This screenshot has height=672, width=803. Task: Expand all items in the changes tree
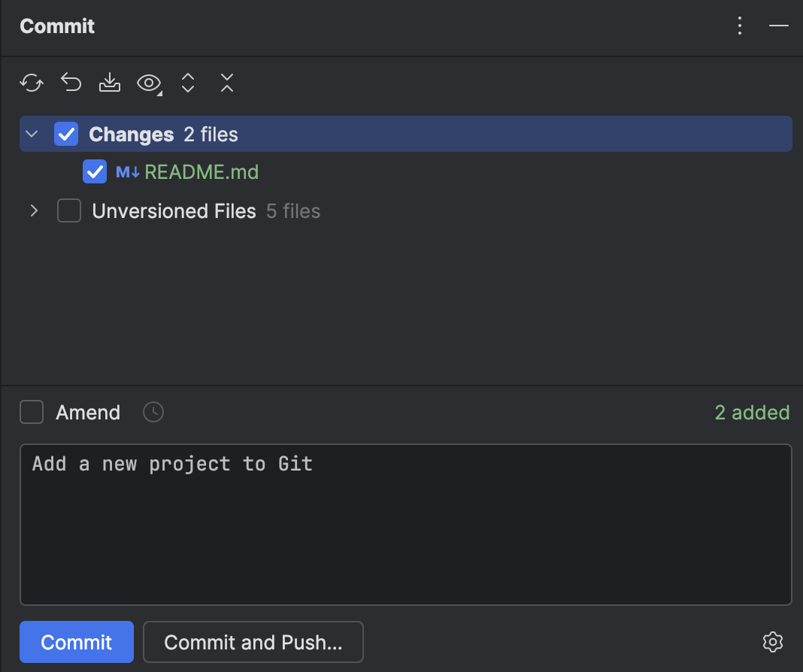point(187,83)
